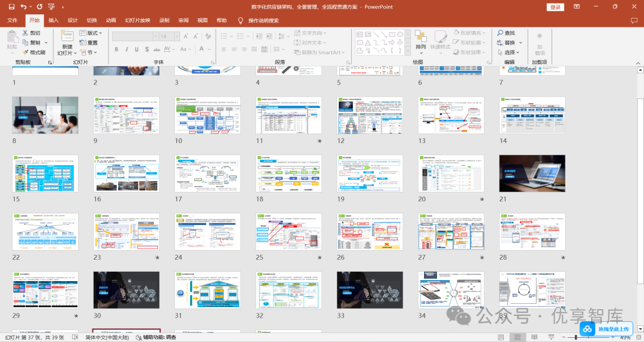Open the Section (节) dropdown
644x342 pixels.
89,52
